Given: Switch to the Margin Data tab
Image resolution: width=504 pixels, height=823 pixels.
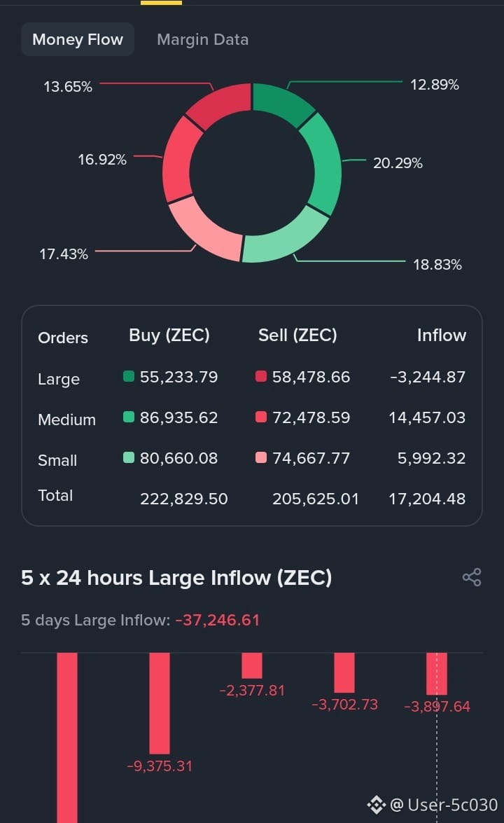Looking at the screenshot, I should 202,39.
